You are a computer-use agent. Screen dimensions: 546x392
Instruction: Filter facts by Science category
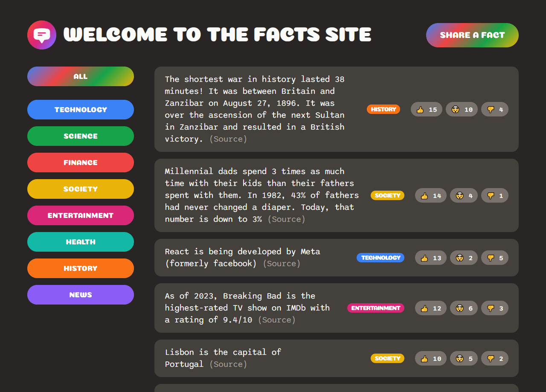point(81,136)
